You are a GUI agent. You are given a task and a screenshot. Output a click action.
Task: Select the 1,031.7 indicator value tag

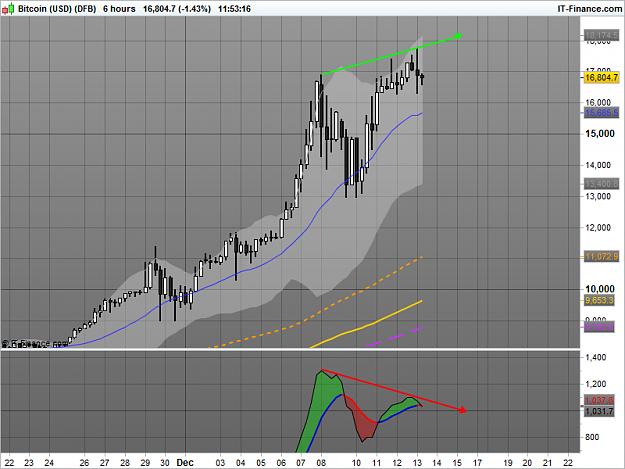coord(599,411)
